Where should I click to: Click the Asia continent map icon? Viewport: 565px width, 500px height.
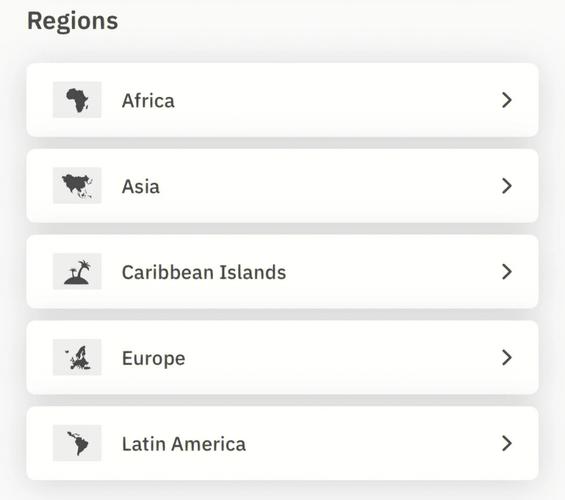77,186
